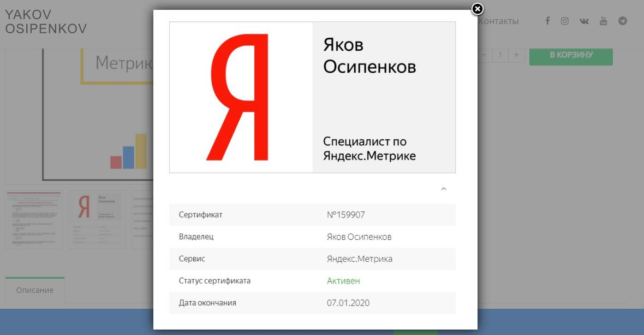Open the Facebook page icon

click(x=547, y=21)
